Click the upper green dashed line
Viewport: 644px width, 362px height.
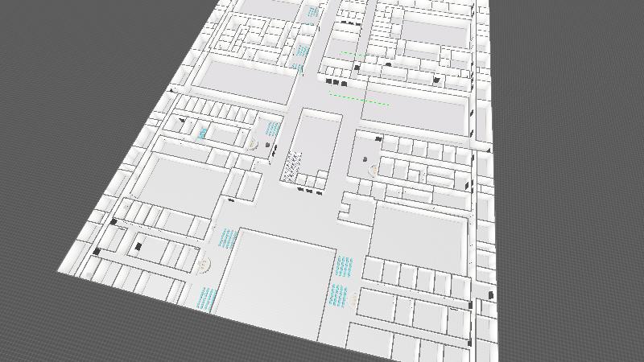point(361,56)
